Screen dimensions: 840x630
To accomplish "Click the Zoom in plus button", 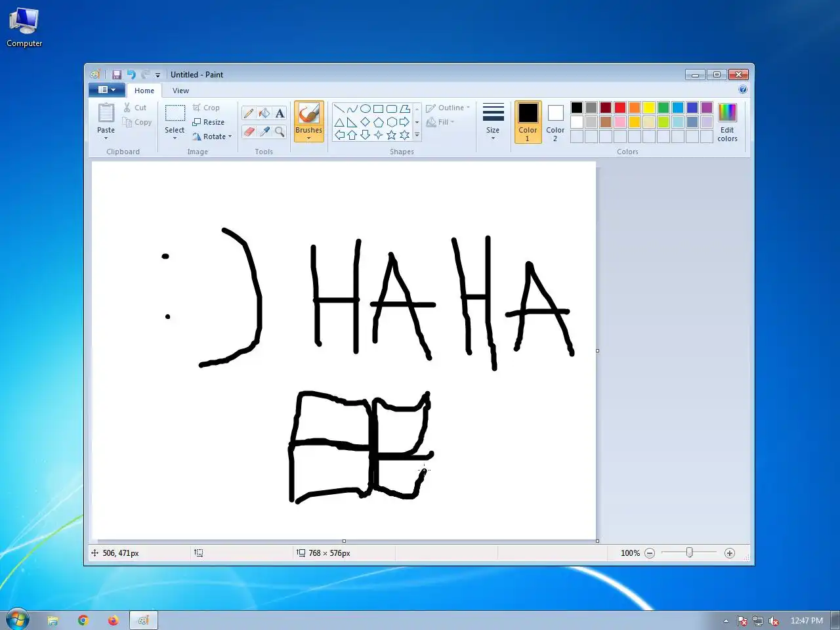I will coord(730,553).
